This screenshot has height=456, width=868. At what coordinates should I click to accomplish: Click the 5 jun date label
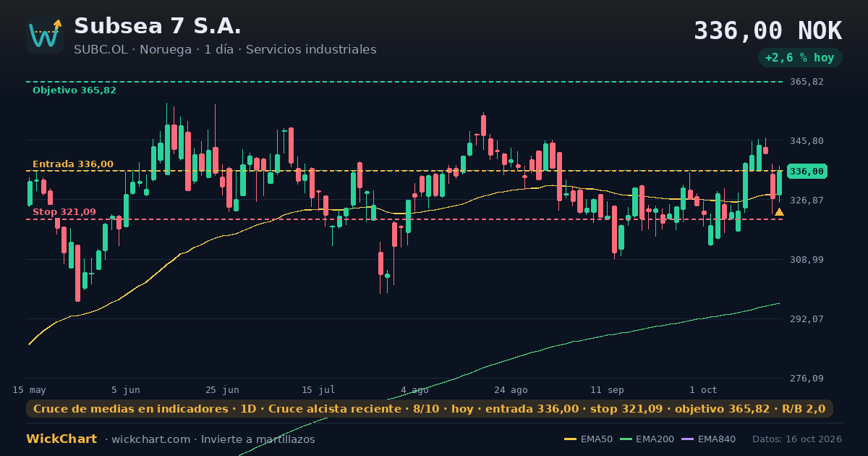[126, 389]
